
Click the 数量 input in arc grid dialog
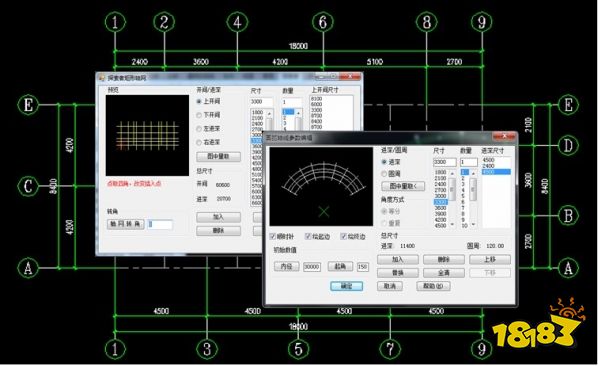(469, 162)
